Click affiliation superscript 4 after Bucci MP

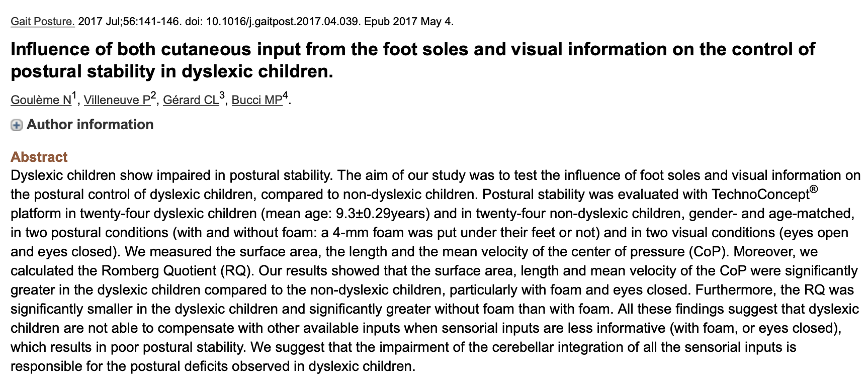point(285,95)
